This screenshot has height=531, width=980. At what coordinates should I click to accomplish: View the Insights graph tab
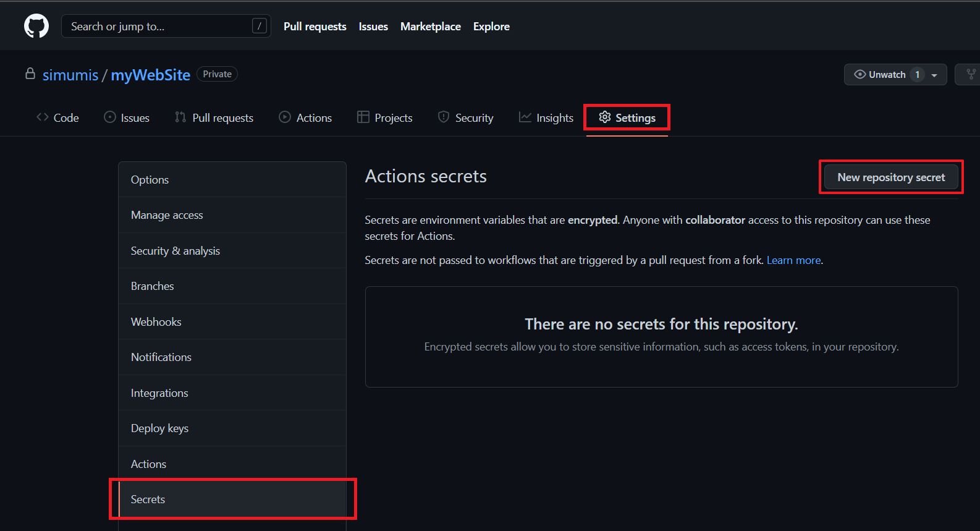(x=546, y=117)
